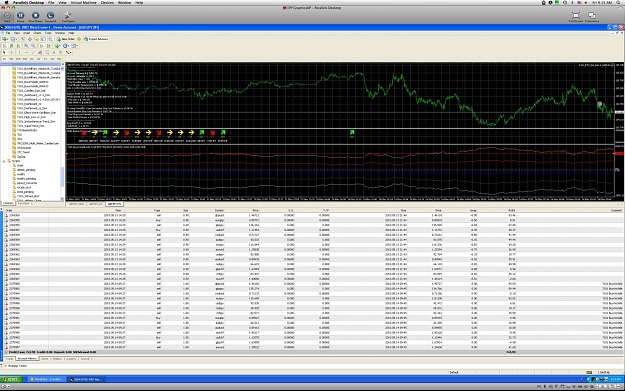Image resolution: width=625 pixels, height=391 pixels.
Task: Open the indicators list toolbar icon
Action: click(57, 46)
